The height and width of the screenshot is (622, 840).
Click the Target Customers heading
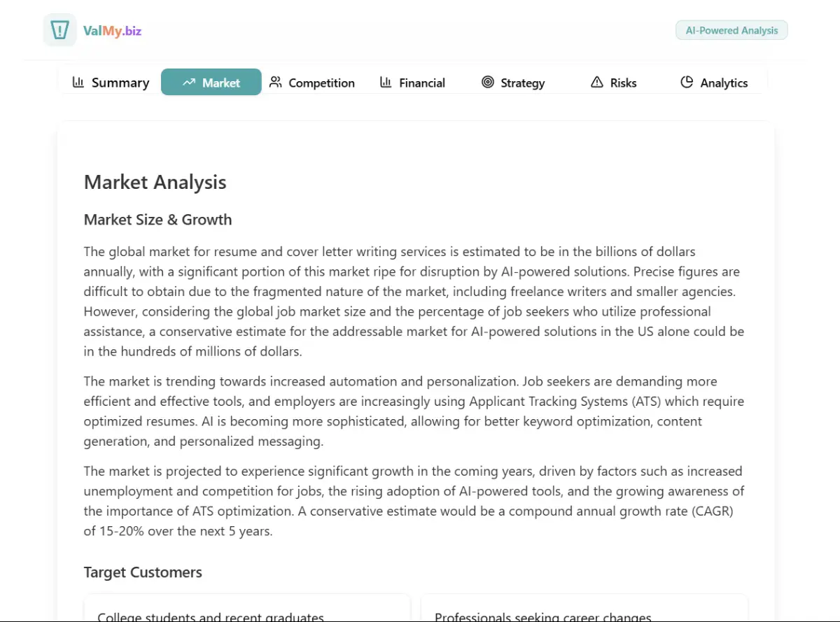[143, 572]
